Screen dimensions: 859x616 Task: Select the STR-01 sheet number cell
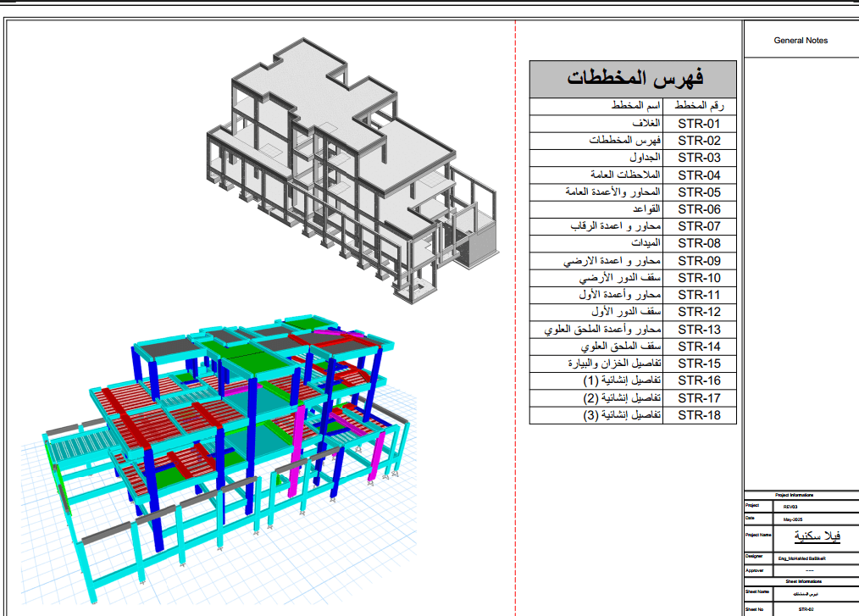click(x=699, y=124)
